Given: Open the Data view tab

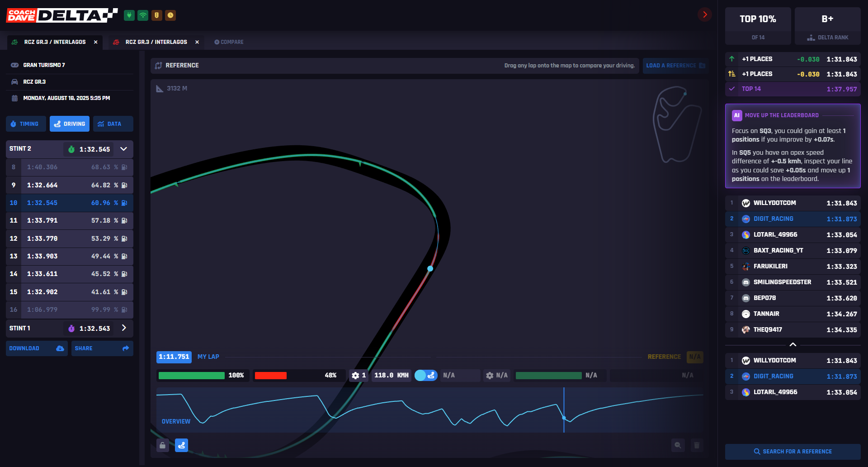Looking at the screenshot, I should coord(113,124).
